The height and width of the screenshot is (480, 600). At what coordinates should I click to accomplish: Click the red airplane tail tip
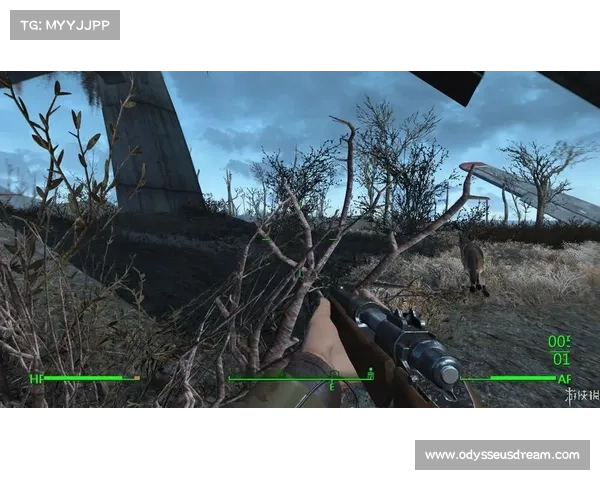tap(471, 167)
